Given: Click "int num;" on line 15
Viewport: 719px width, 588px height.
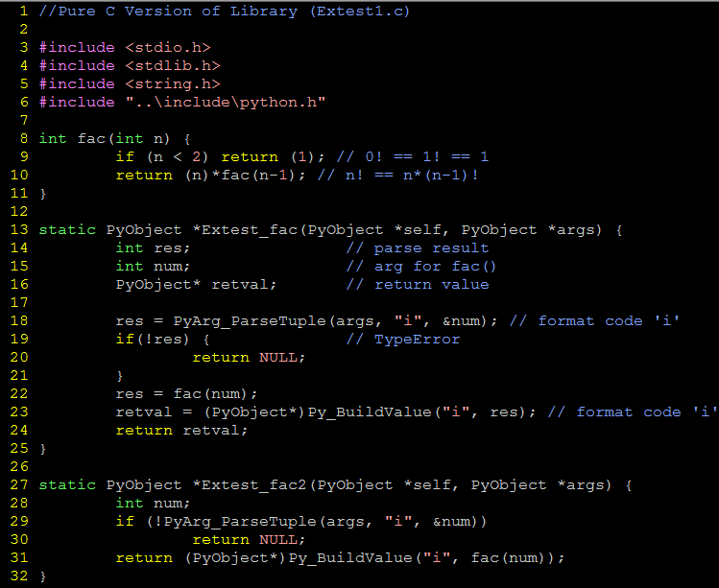Looking at the screenshot, I should tap(153, 267).
